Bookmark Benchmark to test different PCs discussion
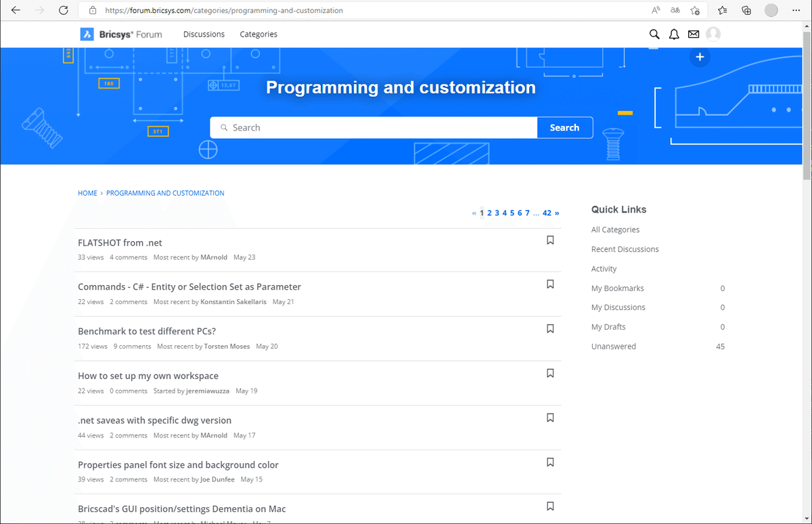 550,328
